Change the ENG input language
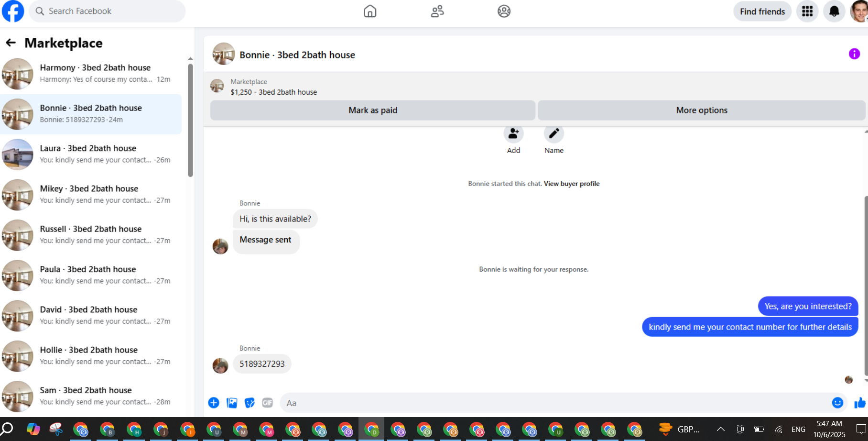This screenshot has height=441, width=868. point(798,429)
